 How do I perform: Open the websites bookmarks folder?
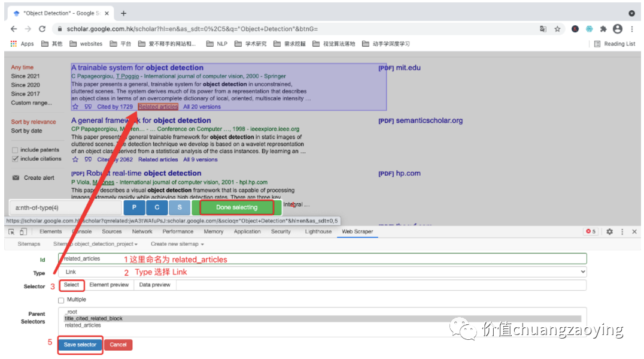[86, 44]
